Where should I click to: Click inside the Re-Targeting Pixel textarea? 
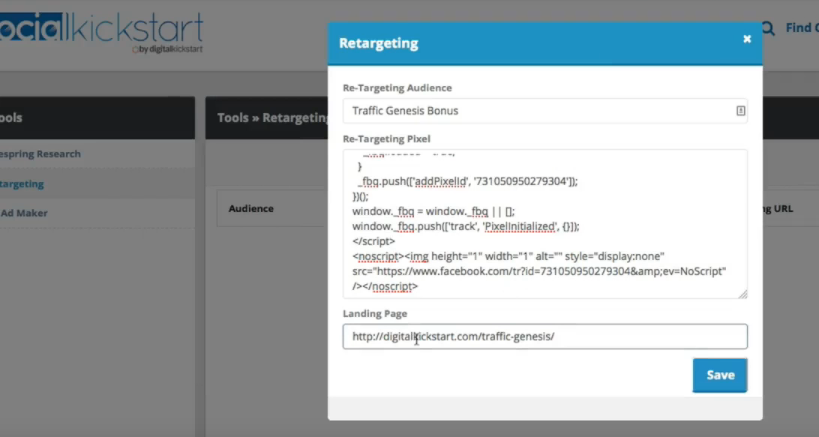tap(545, 224)
